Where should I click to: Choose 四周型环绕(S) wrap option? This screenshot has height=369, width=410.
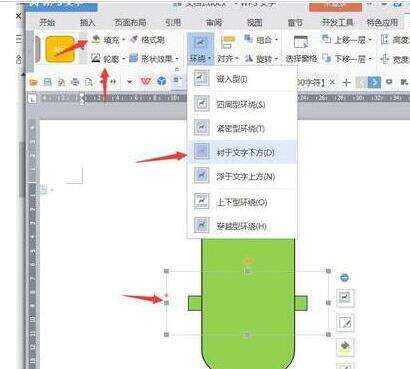click(242, 104)
